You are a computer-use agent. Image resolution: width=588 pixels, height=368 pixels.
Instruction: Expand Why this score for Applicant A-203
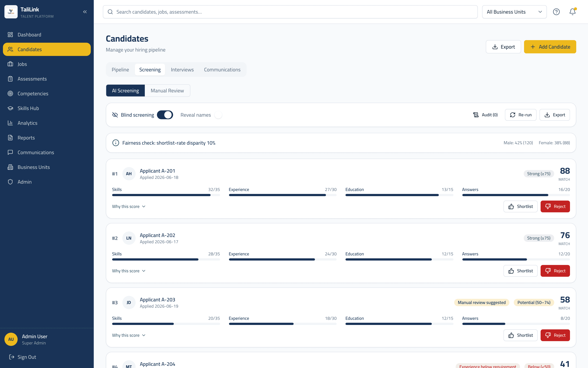(129, 335)
